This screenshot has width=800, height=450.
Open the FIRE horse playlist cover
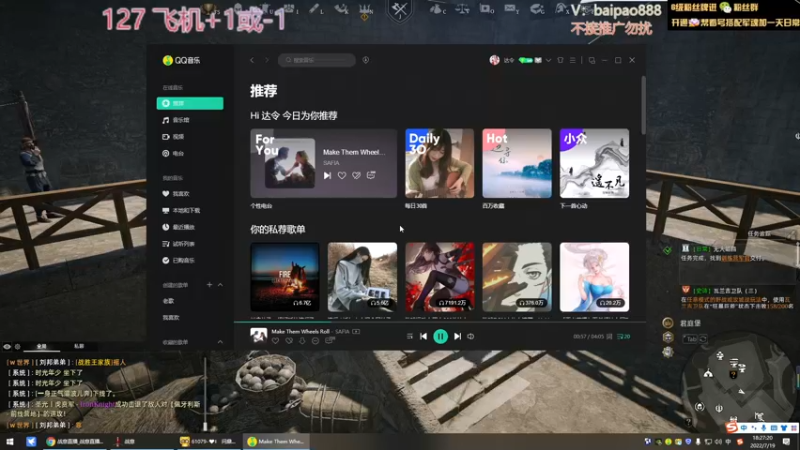[x=285, y=277]
